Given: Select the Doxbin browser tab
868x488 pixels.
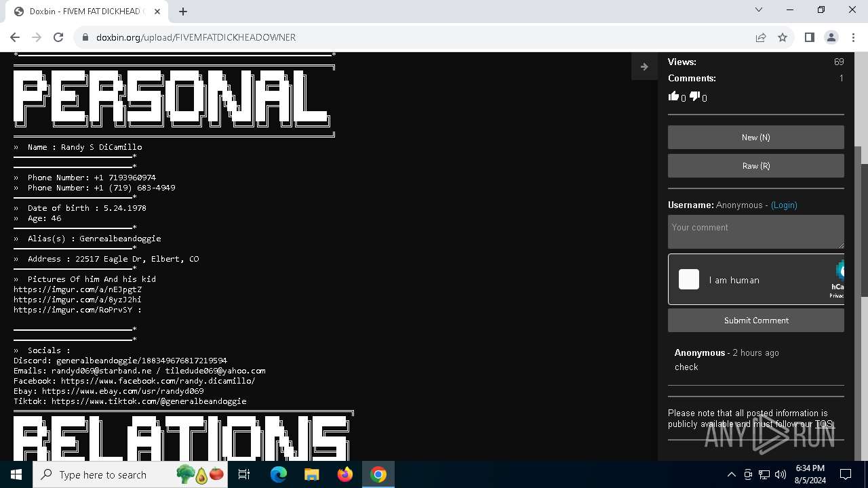Looking at the screenshot, I should 87,12.
